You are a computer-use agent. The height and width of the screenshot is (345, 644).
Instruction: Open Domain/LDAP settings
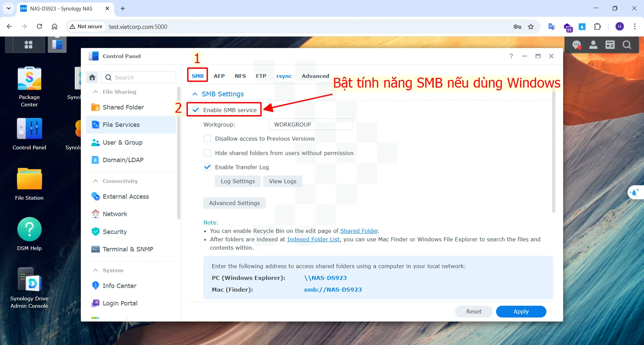click(x=131, y=160)
